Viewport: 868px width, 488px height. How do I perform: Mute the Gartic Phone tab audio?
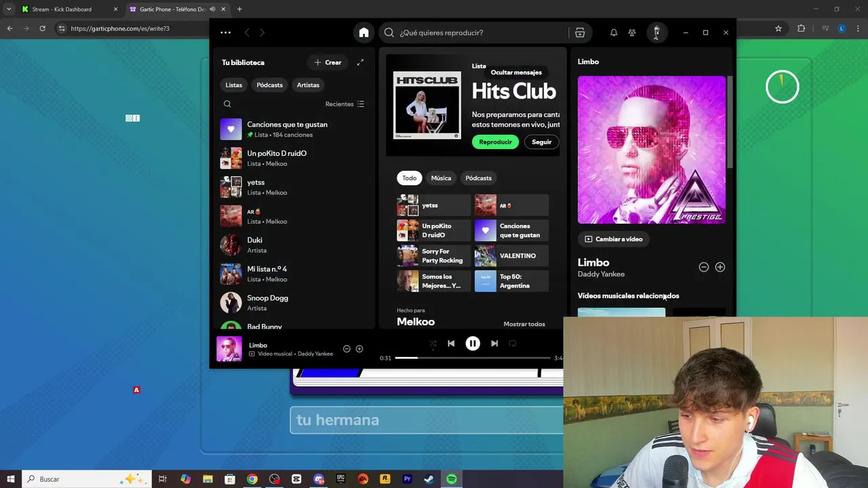coord(212,9)
